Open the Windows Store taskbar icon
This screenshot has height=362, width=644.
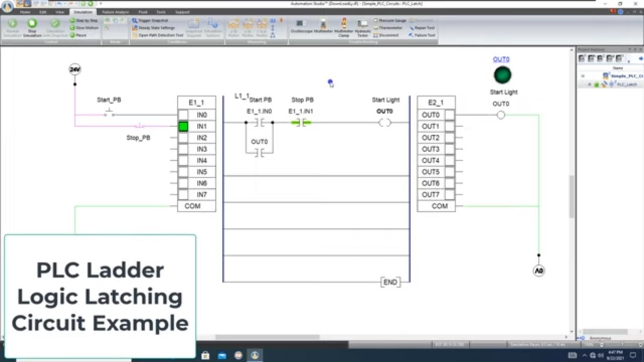tap(205, 355)
